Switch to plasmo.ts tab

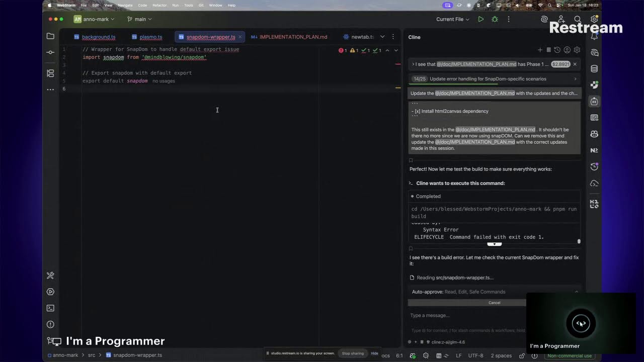coord(147,37)
